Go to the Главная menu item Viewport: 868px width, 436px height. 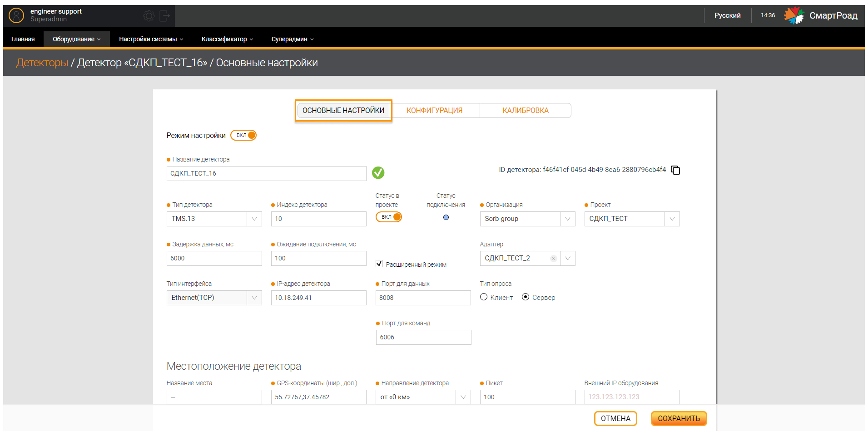pos(23,39)
